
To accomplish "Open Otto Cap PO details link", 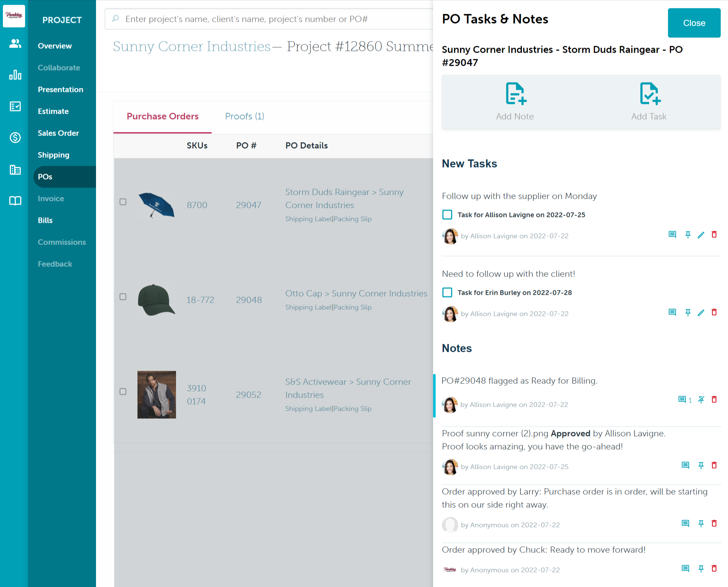I will (356, 293).
